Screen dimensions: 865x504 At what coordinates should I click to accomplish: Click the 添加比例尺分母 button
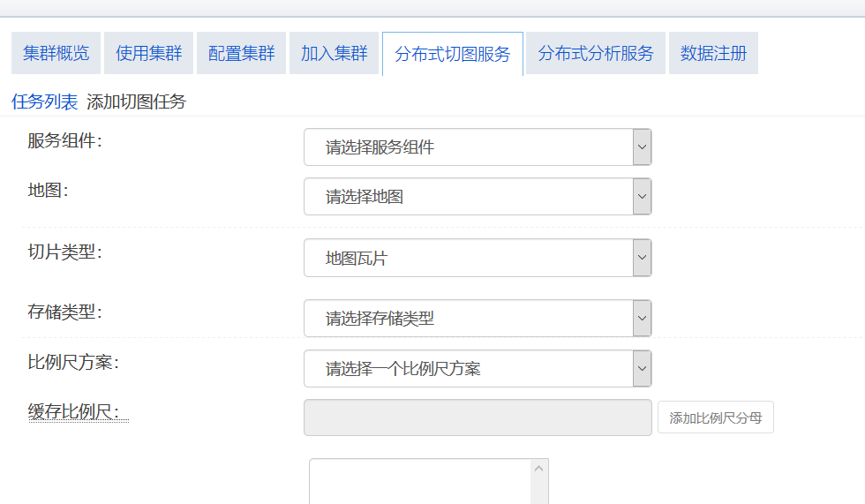click(716, 417)
